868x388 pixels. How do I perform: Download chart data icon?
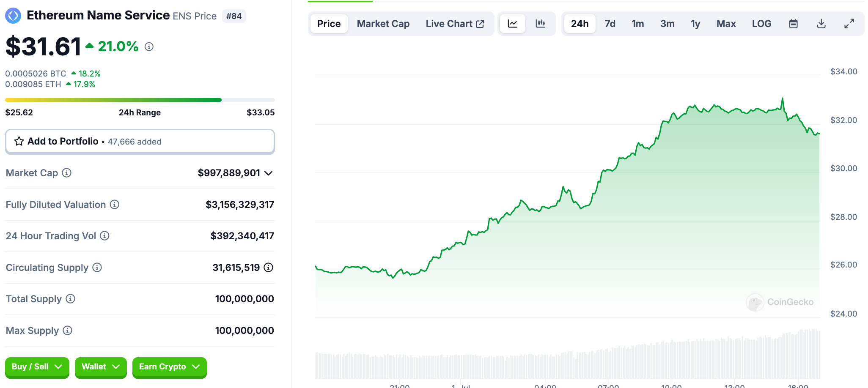tap(821, 24)
